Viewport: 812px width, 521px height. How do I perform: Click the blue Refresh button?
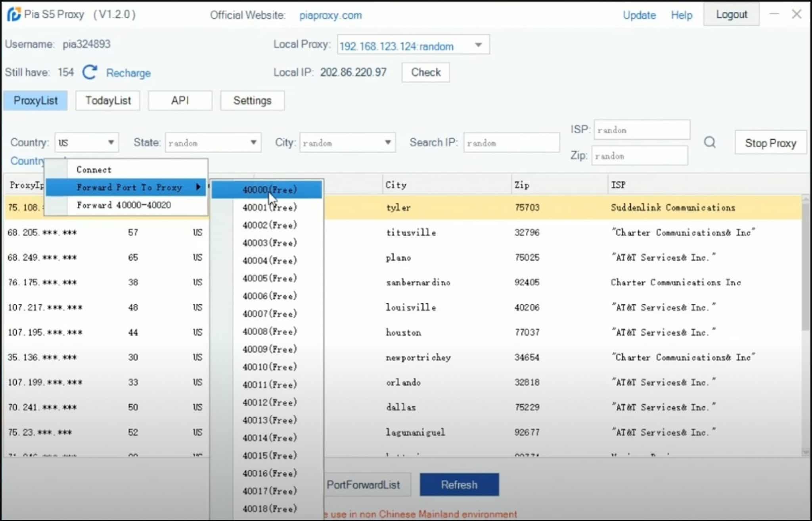459,484
